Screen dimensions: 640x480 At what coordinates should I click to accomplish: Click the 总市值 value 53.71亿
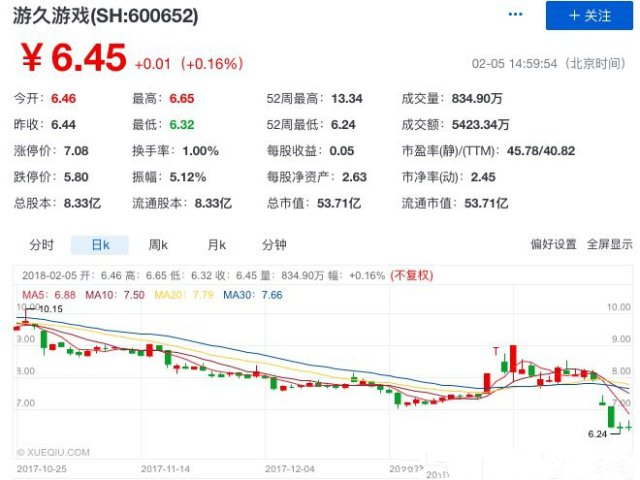click(x=339, y=203)
